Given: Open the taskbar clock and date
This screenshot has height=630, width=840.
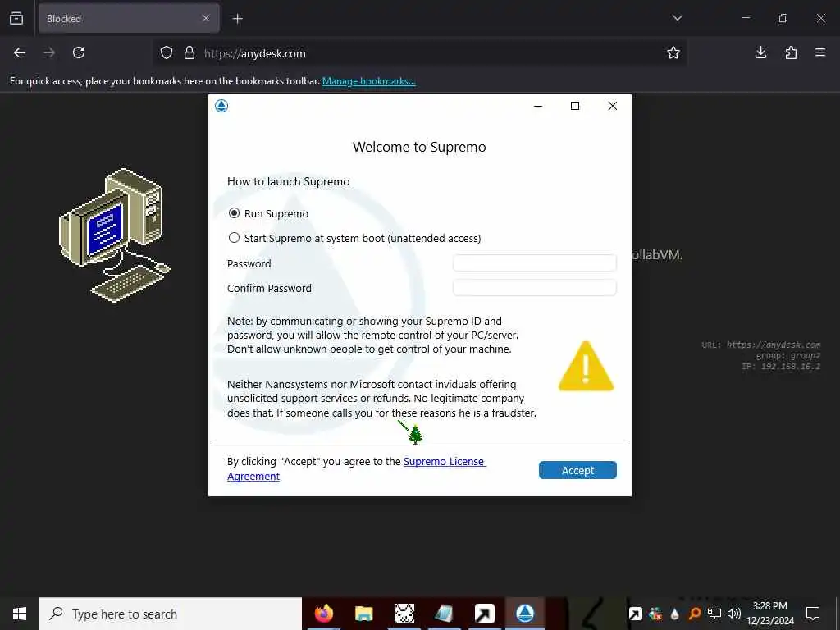Looking at the screenshot, I should [x=770, y=614].
